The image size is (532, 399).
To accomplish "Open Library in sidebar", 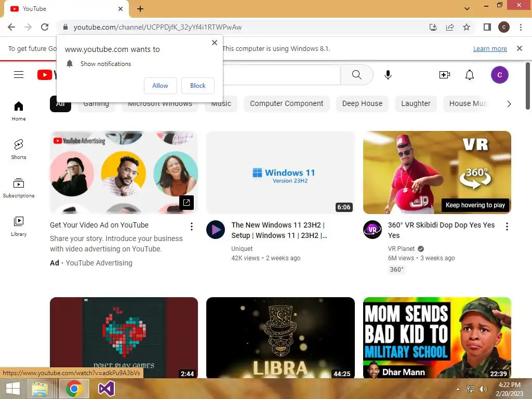I will 19,227.
